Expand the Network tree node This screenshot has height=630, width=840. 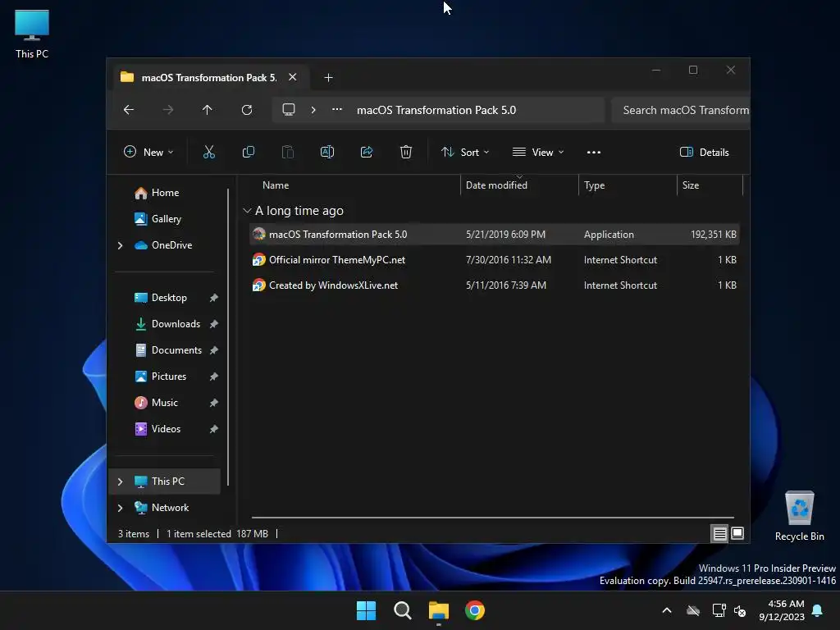pos(120,508)
